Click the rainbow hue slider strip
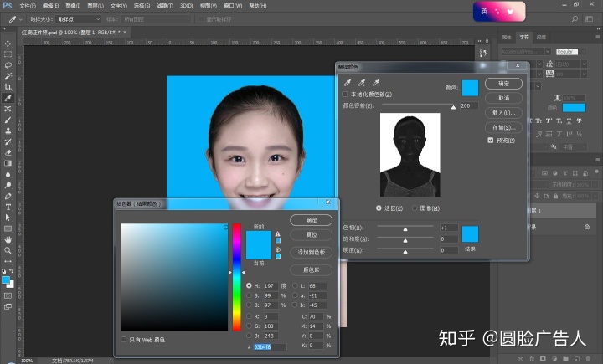This screenshot has height=364, width=603. (x=237, y=276)
